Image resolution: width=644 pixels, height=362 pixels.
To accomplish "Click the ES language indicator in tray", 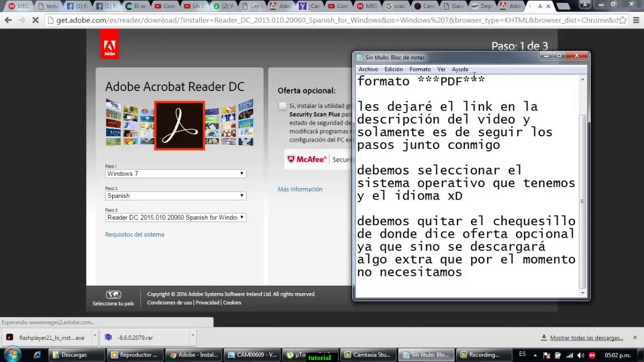I will 522,354.
